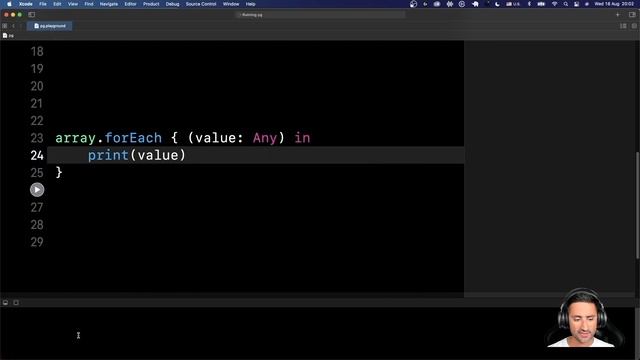Open the File menu
Viewport: 640px width, 360px height.
click(x=43, y=4)
